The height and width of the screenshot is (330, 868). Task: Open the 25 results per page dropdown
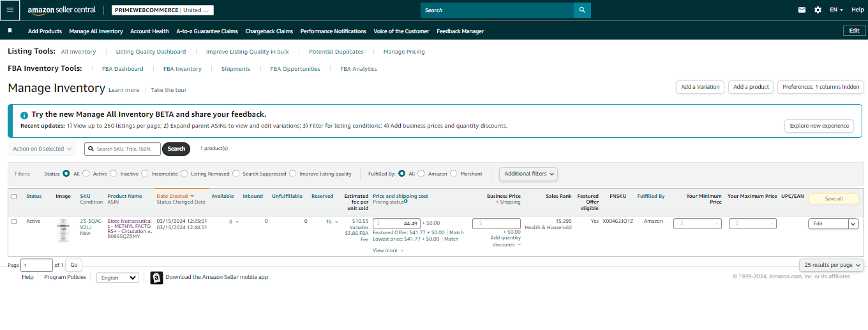[831, 265]
